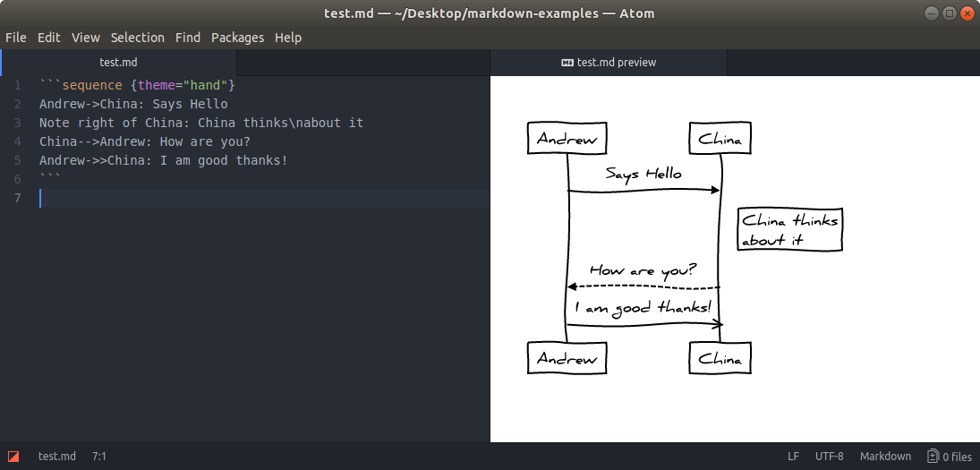Click the red linter status icon

(13, 457)
